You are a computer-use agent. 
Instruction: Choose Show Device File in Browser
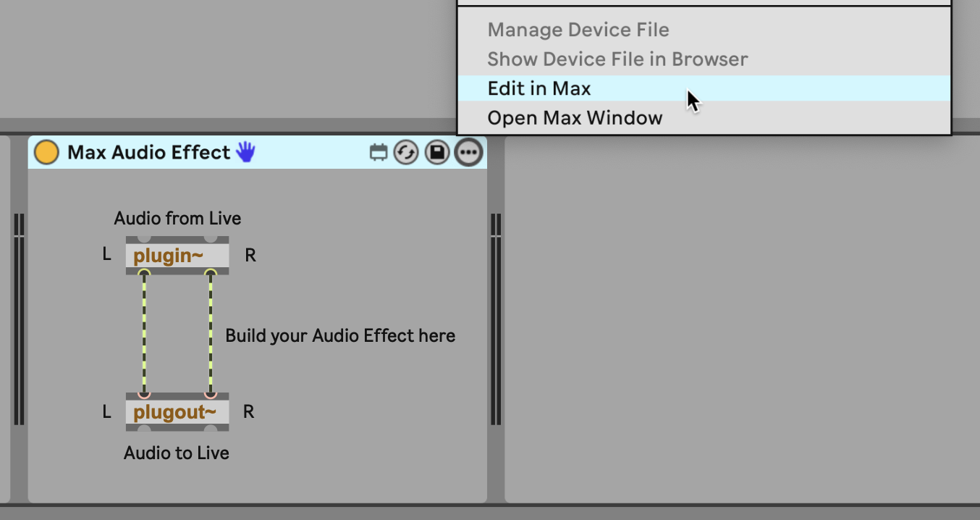click(617, 59)
